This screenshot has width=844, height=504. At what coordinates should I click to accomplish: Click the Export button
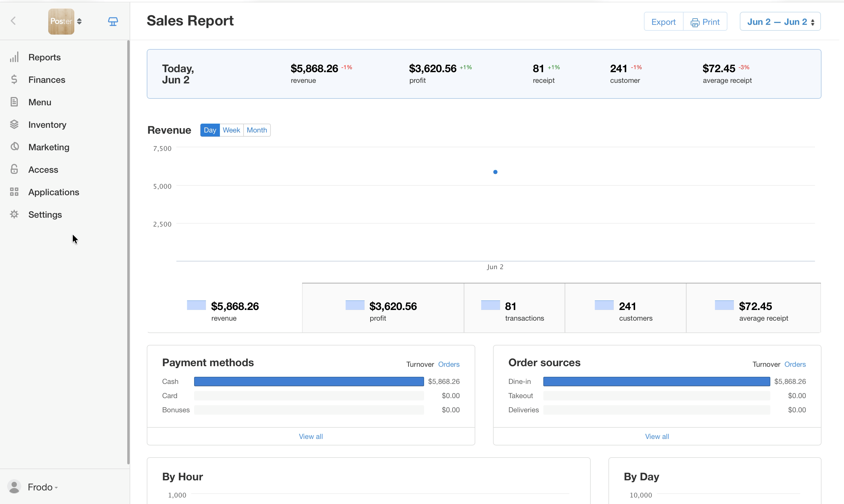pyautogui.click(x=663, y=22)
